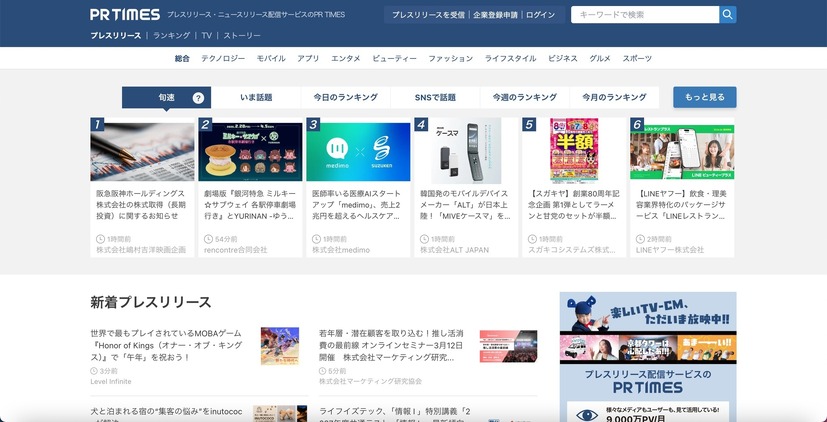The width and height of the screenshot is (827, 422).
Task: Open the 犬と泊まれる宿 press release
Action: (x=167, y=414)
